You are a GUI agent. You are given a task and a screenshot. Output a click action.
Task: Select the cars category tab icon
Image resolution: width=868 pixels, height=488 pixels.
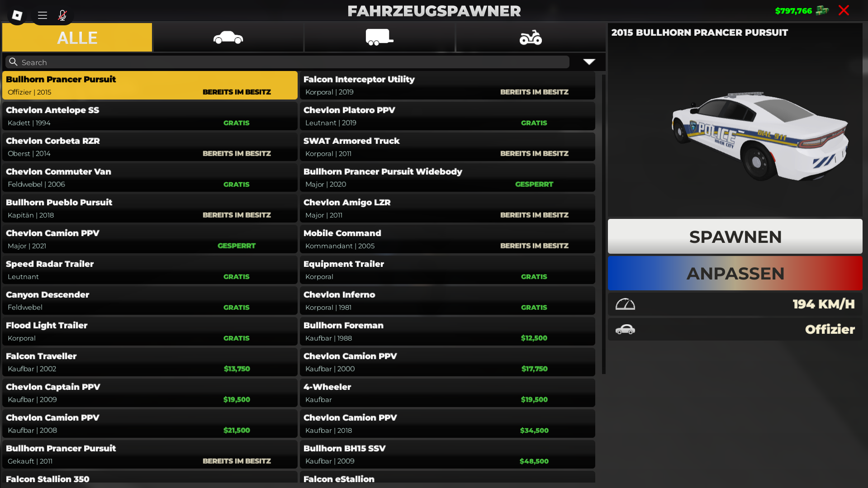point(228,38)
